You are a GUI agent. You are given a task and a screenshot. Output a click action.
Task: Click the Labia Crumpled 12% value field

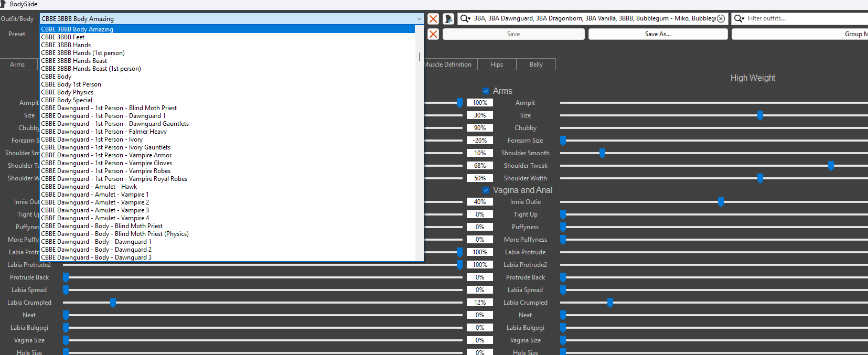click(x=480, y=303)
